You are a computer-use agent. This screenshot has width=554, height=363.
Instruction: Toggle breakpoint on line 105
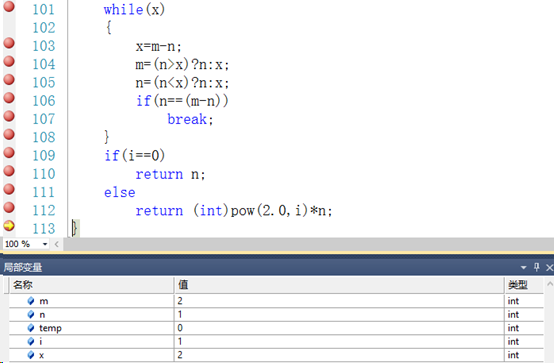coord(9,80)
